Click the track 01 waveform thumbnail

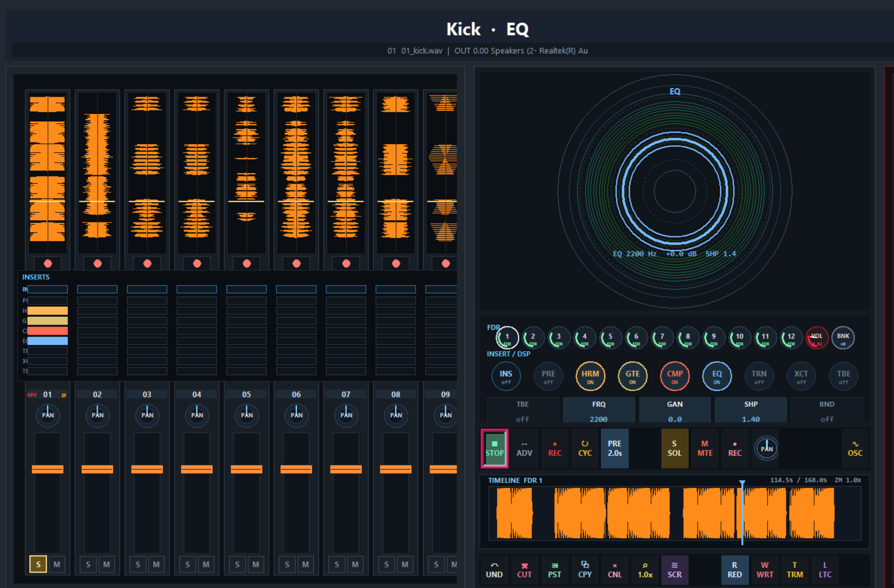[47, 173]
